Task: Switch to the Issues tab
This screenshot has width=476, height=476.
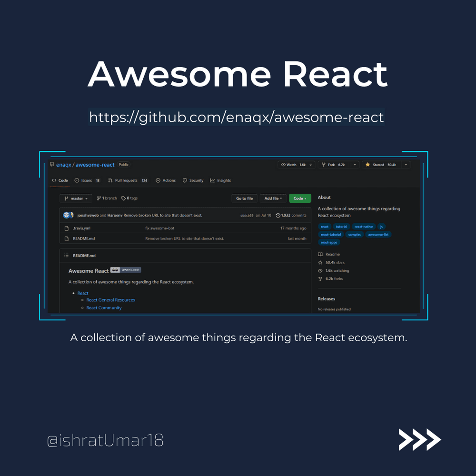Action: [x=86, y=180]
